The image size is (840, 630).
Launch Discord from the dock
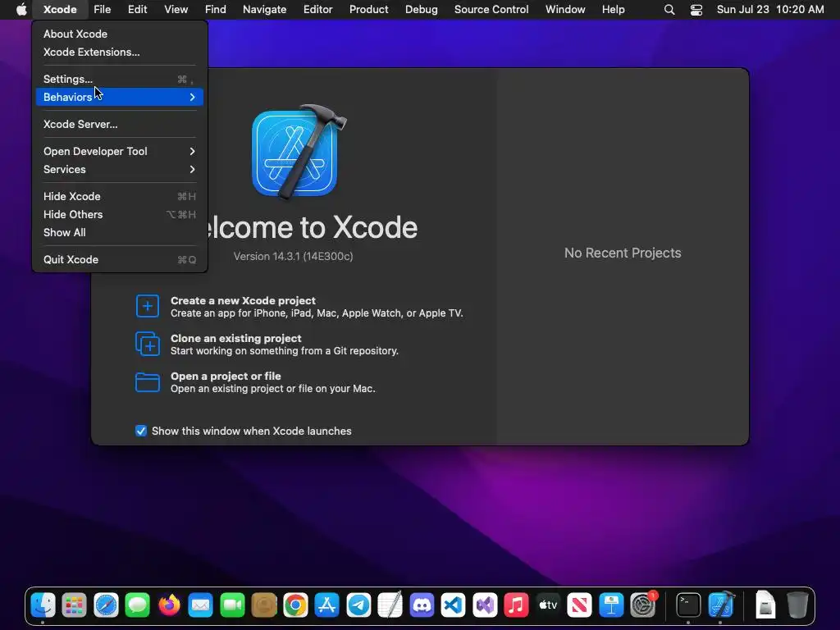[x=422, y=605]
